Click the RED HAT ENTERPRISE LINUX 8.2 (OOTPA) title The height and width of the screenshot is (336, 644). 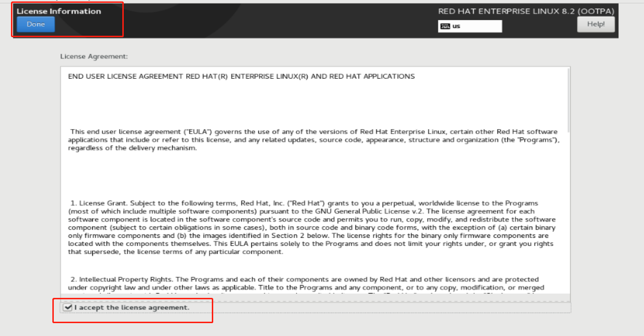(526, 11)
